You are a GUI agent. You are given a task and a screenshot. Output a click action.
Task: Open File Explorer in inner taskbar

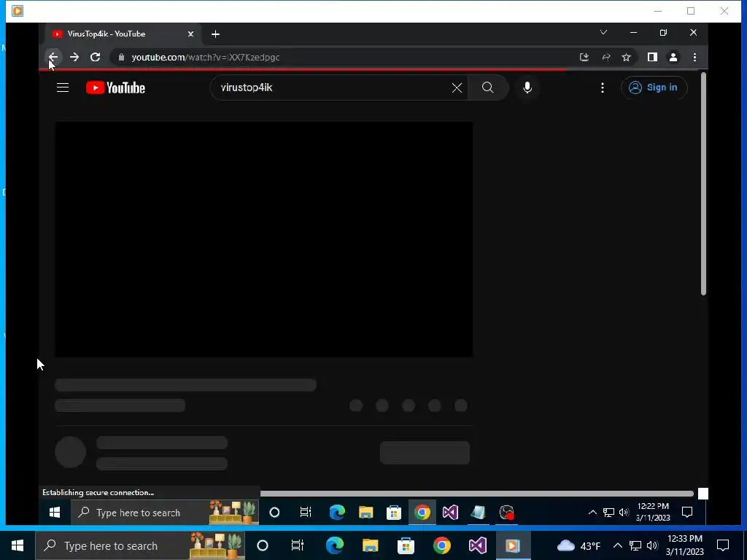pyautogui.click(x=366, y=513)
